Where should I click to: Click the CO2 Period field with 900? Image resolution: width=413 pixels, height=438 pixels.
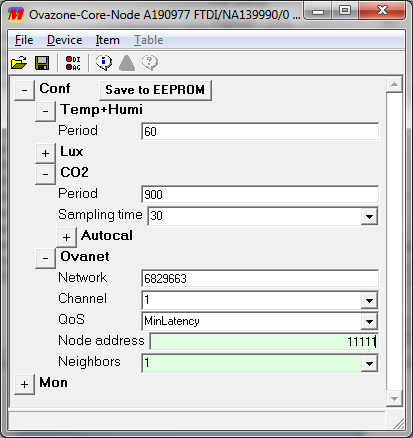(x=260, y=194)
